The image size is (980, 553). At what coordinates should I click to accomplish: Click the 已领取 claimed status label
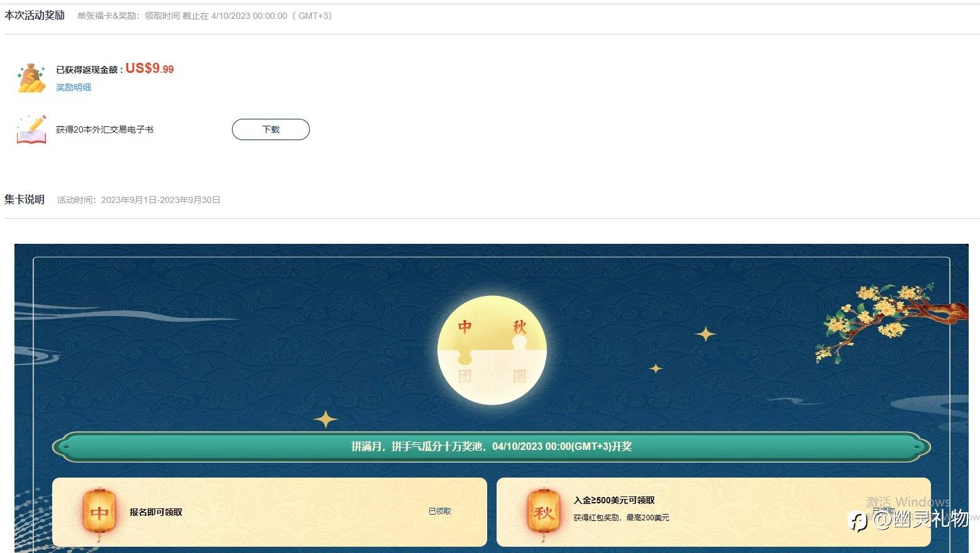(x=440, y=512)
